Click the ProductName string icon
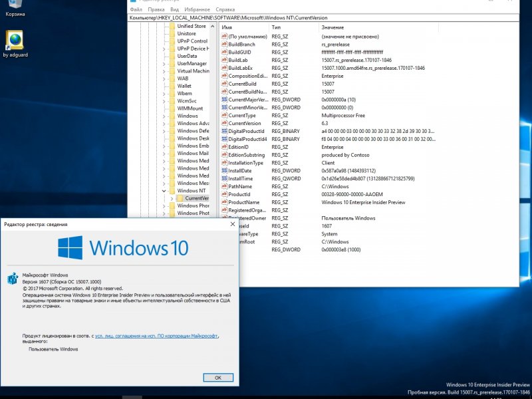Viewport: 532px width, 399px height. 224,202
